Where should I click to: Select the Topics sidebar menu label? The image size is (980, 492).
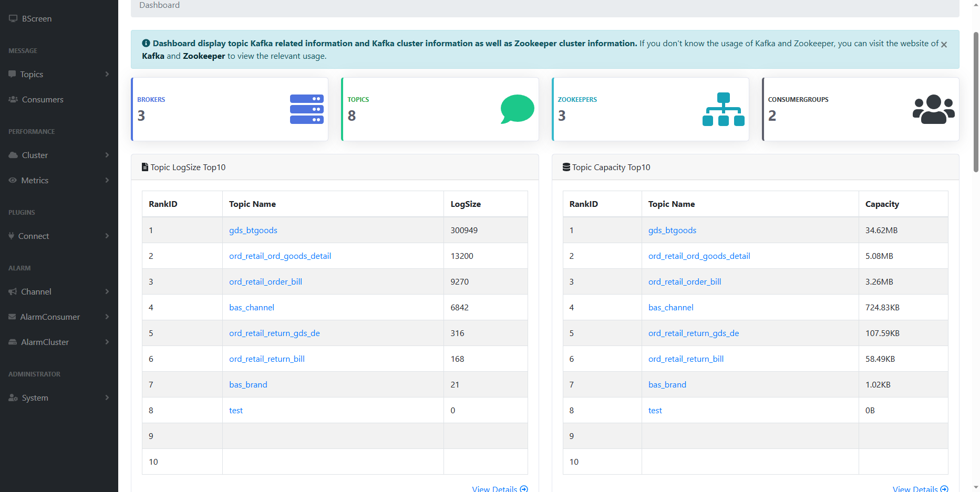pos(32,74)
